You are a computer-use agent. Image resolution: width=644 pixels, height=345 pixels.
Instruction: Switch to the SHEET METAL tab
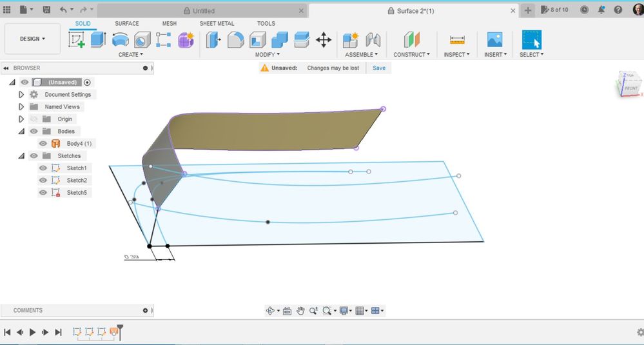pyautogui.click(x=217, y=23)
